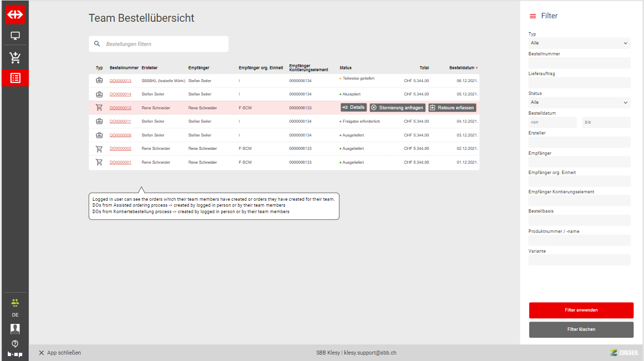The height and width of the screenshot is (361, 644).
Task: Click Retoure erfassen button
Action: click(452, 108)
